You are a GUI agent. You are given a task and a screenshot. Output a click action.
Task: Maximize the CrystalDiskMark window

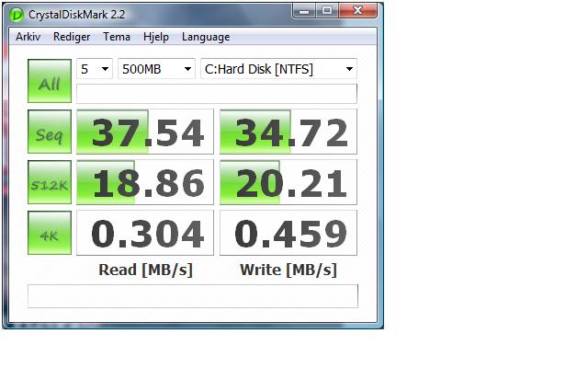327,10
